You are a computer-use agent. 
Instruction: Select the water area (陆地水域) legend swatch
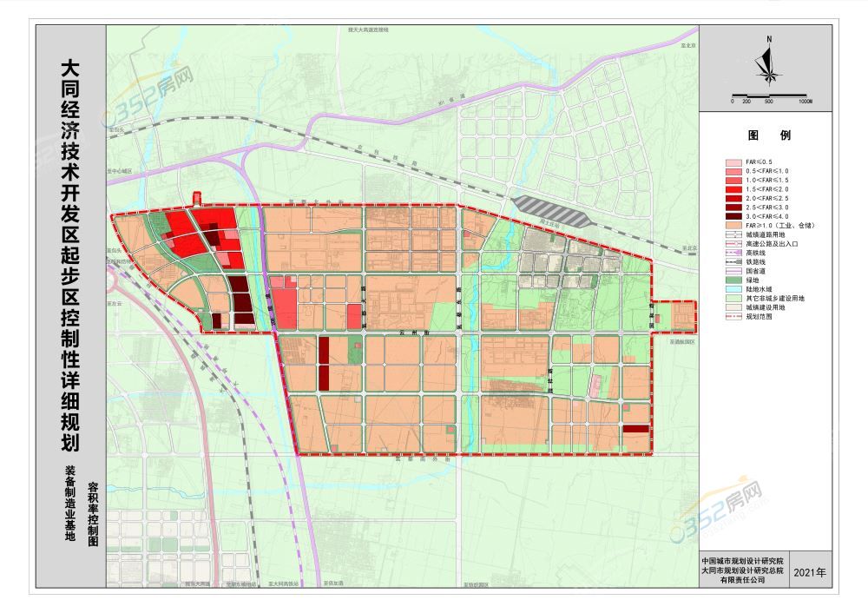734,289
